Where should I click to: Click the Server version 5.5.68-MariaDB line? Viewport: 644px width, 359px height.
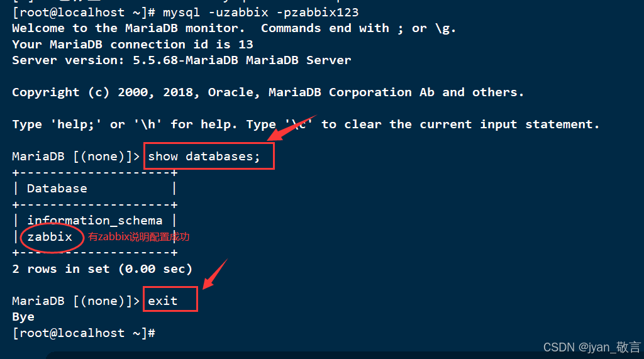click(x=182, y=60)
